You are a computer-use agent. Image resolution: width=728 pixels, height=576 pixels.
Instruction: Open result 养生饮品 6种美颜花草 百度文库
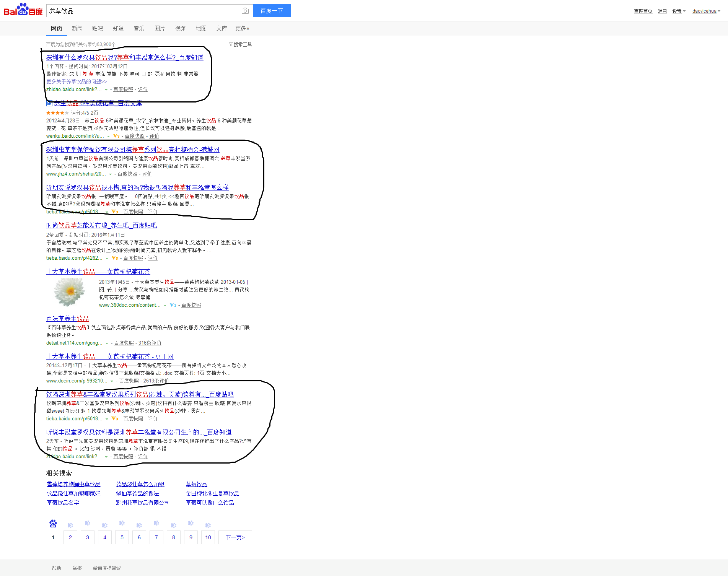click(98, 103)
